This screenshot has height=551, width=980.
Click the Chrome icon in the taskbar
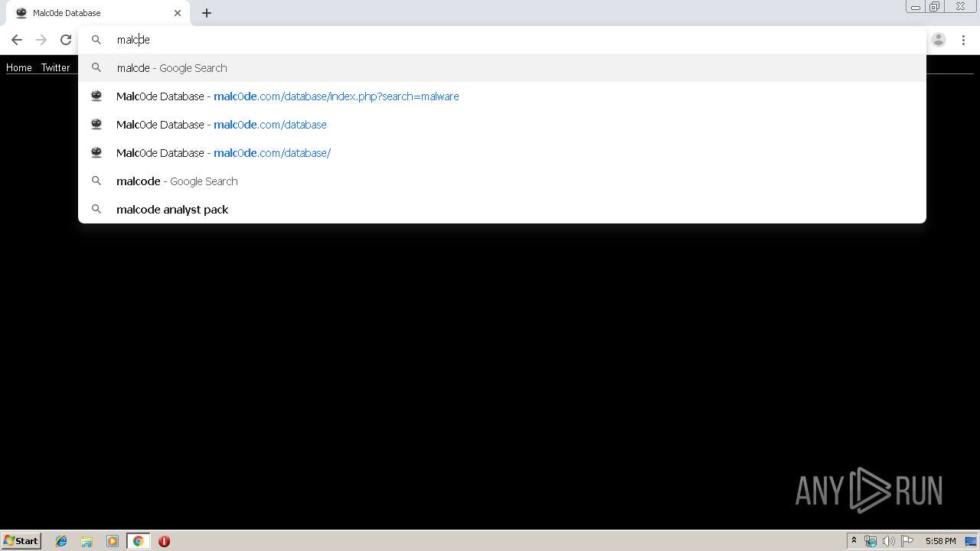[x=138, y=541]
